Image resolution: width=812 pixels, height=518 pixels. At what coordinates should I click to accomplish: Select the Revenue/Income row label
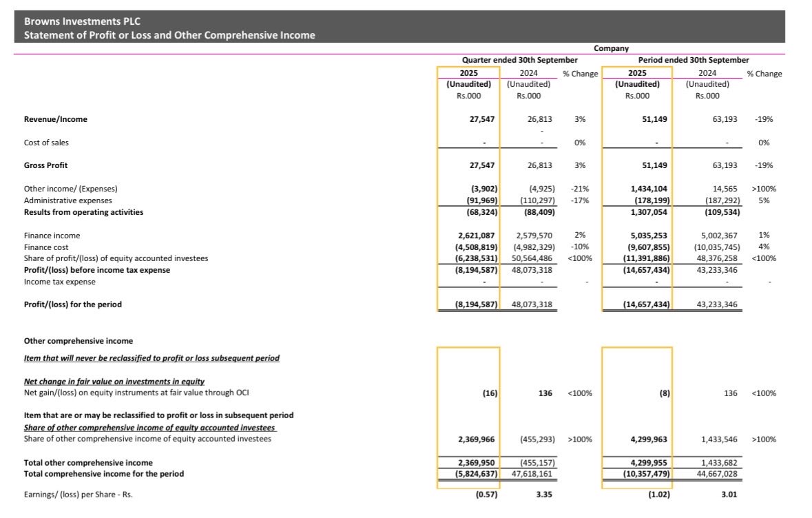[x=56, y=118]
